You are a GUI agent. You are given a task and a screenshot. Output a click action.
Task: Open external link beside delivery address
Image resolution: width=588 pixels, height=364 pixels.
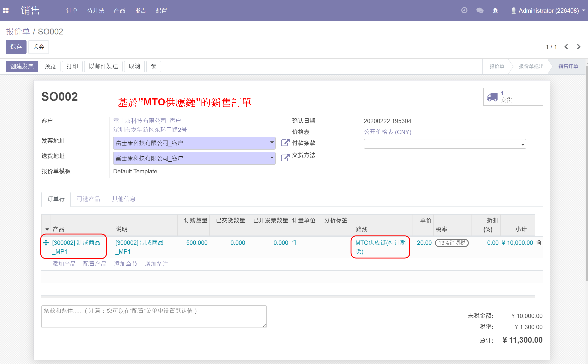(x=285, y=158)
